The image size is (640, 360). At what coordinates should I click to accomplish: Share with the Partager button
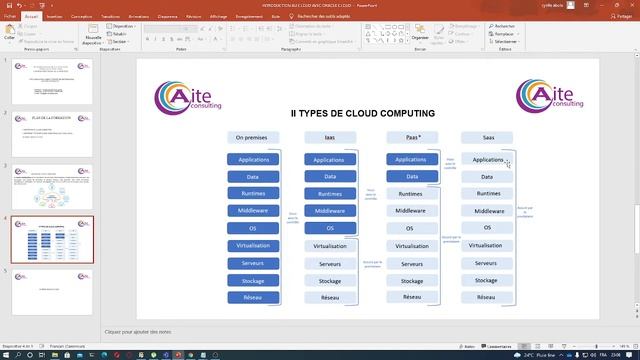click(x=621, y=16)
